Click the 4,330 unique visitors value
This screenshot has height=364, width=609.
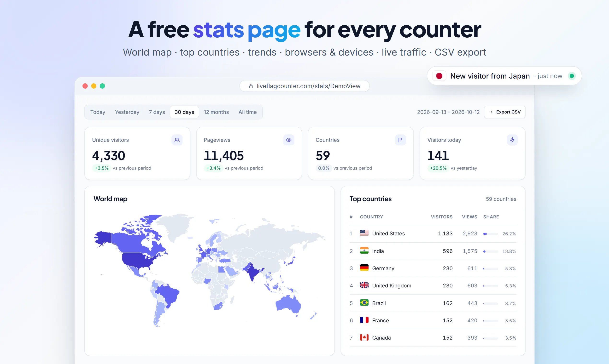tap(109, 156)
